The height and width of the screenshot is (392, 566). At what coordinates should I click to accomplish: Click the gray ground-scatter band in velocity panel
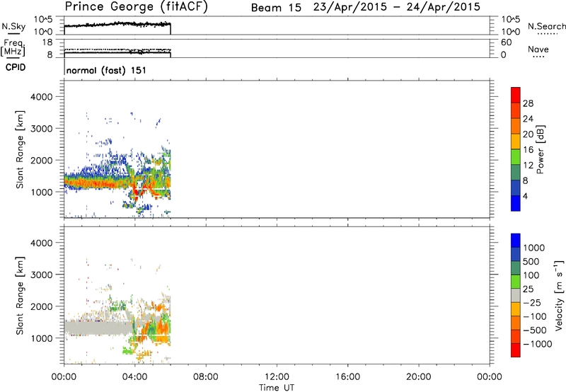coord(98,328)
